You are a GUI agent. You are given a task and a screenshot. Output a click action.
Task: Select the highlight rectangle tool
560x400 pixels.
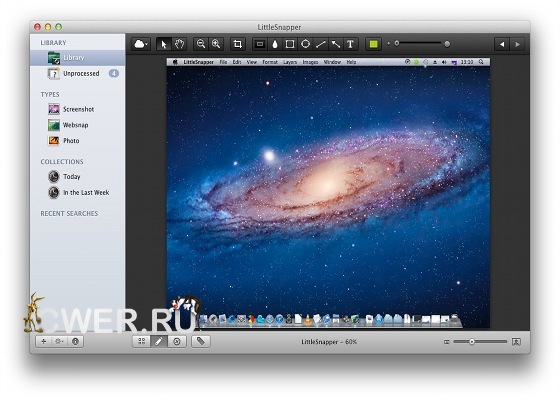click(x=260, y=44)
